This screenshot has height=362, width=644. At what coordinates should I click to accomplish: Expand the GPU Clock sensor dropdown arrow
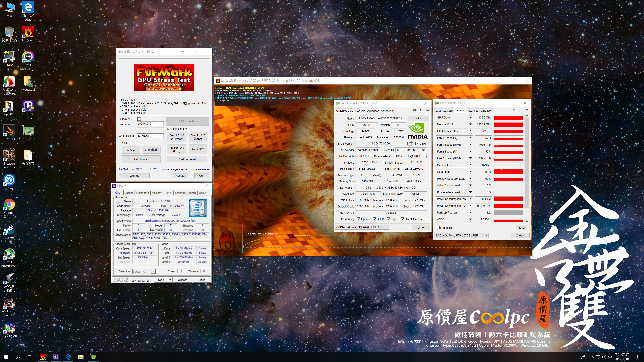(470, 117)
